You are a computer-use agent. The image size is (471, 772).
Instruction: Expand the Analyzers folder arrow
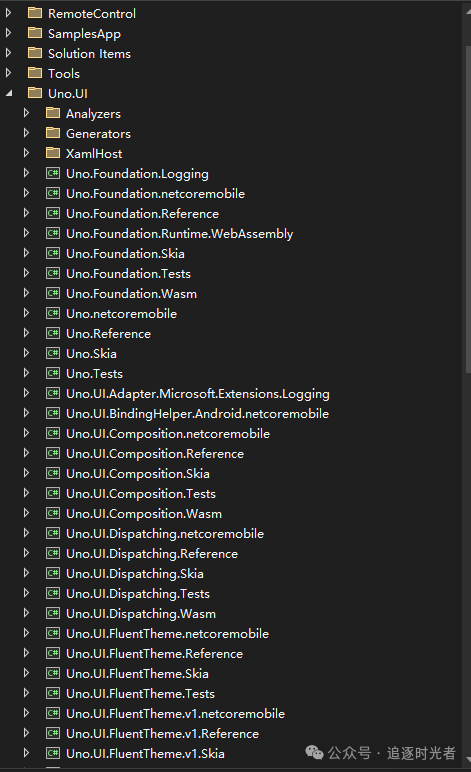click(x=27, y=113)
